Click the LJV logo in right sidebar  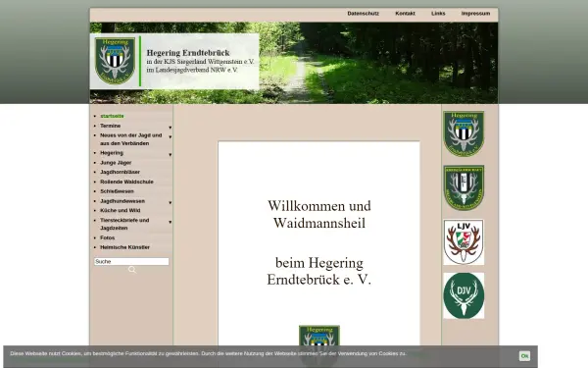click(x=464, y=242)
